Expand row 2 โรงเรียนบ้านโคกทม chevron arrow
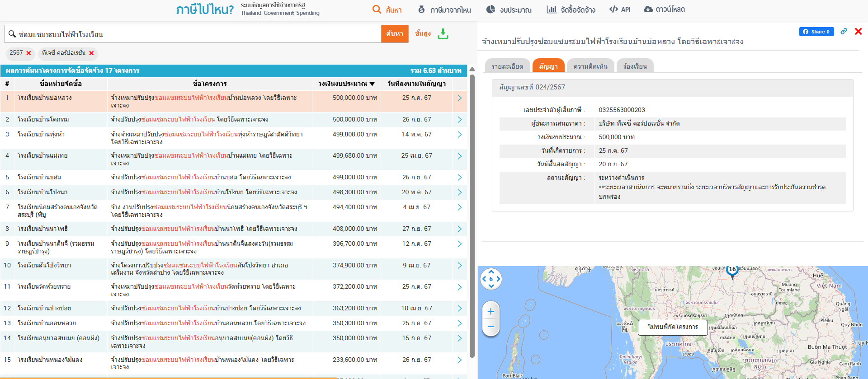 click(x=459, y=120)
